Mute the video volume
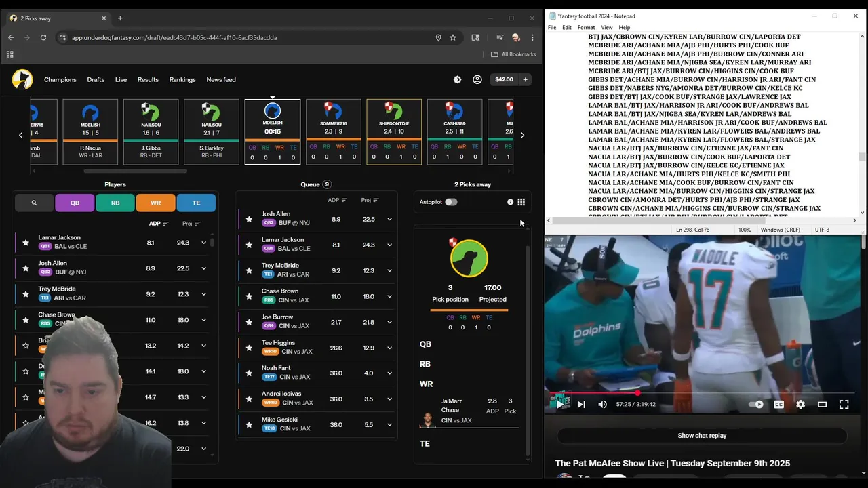The width and height of the screenshot is (868, 488). [x=602, y=404]
